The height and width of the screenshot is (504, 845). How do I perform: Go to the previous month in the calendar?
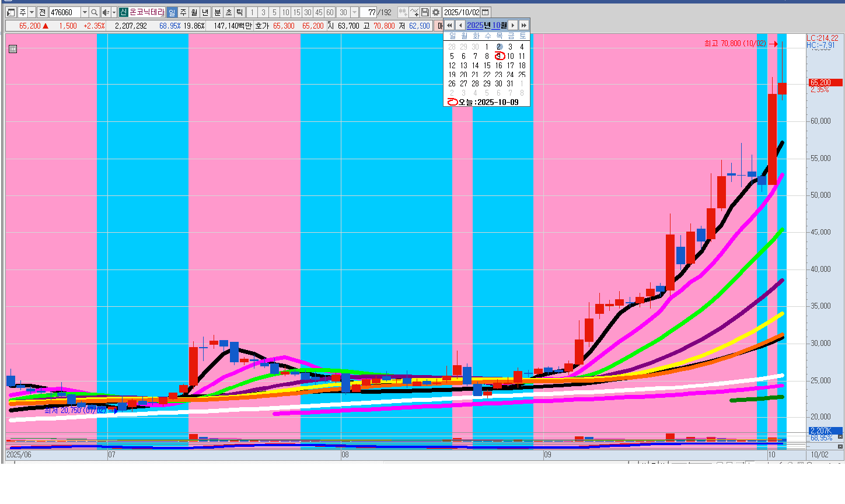[x=460, y=25]
